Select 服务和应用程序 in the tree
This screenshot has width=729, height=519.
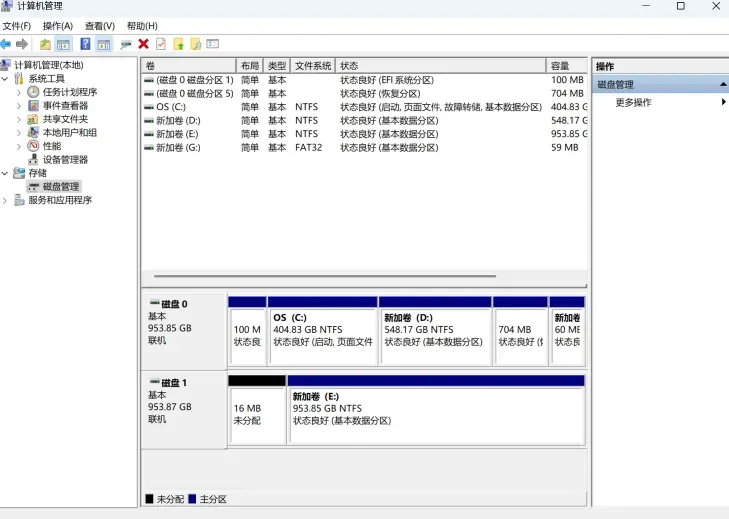pyautogui.click(x=60, y=200)
